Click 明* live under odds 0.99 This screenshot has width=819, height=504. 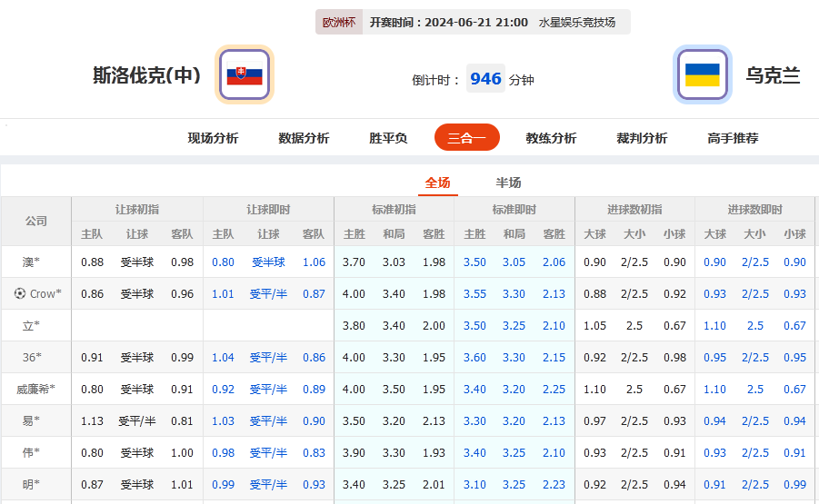pos(794,485)
